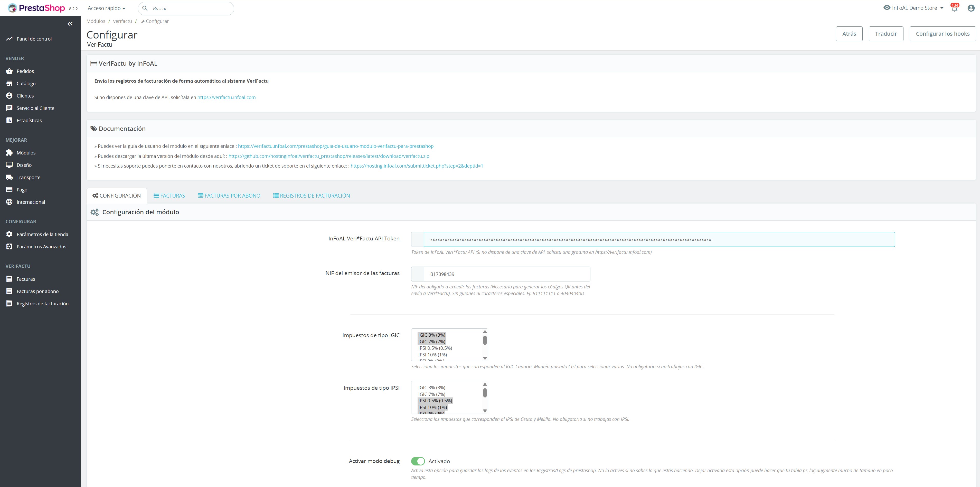This screenshot has width=980, height=487.
Task: Collapse the sidebar with double-chevron icon
Action: 70,24
